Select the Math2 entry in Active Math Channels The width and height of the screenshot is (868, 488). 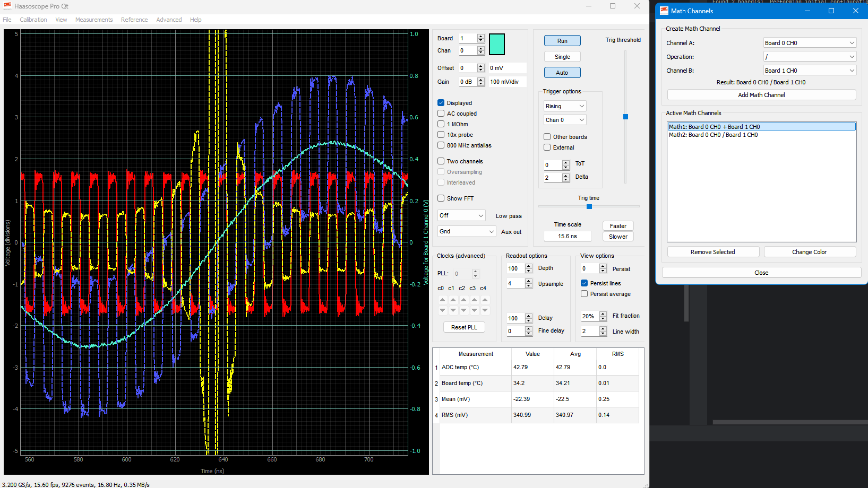coord(713,135)
